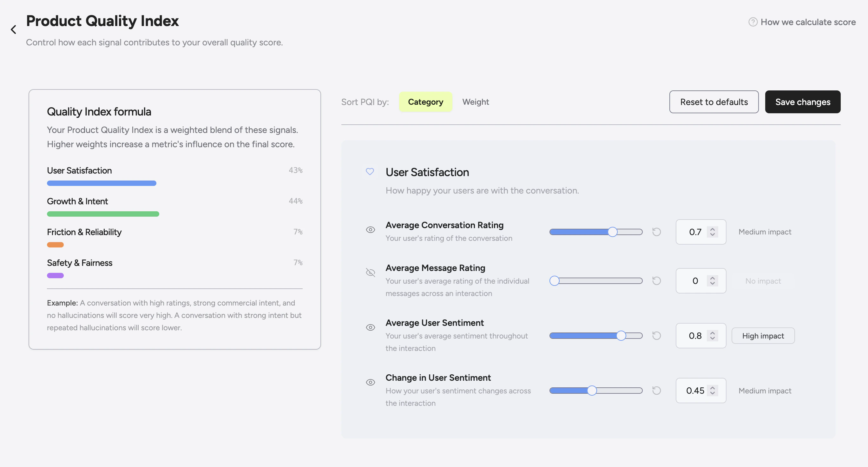Image resolution: width=868 pixels, height=467 pixels.
Task: Click the 0.8 weight input field
Action: pyautogui.click(x=695, y=336)
